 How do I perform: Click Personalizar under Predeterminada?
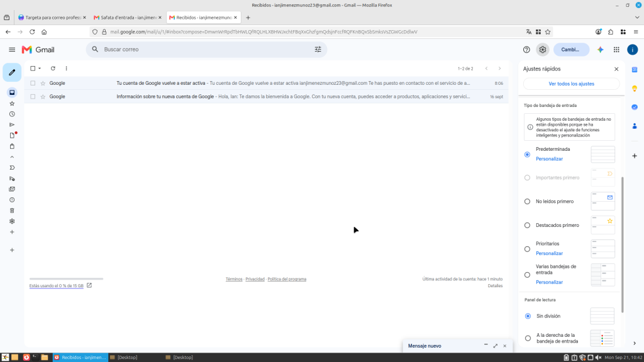coord(549,159)
